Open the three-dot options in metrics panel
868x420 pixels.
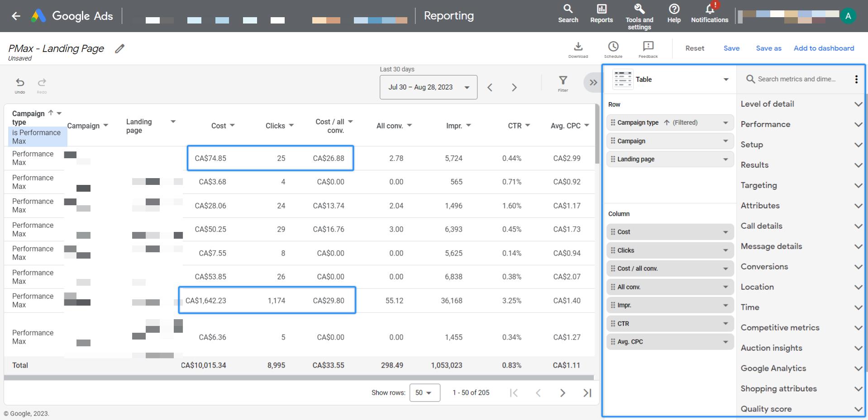click(x=856, y=79)
